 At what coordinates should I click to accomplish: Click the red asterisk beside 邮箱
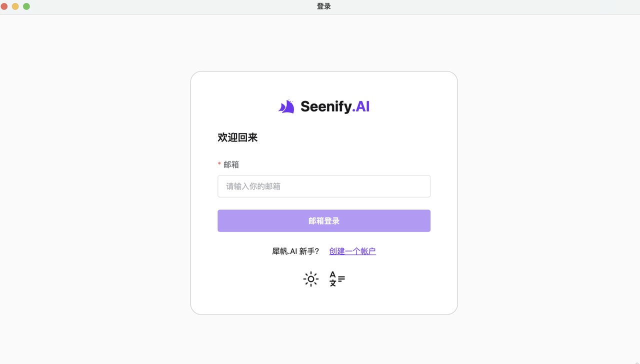pyautogui.click(x=219, y=164)
